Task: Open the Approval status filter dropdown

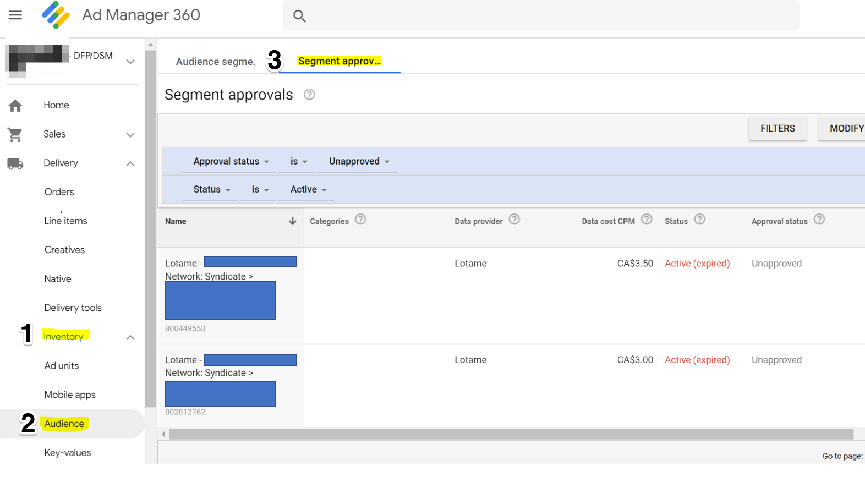Action: click(231, 162)
